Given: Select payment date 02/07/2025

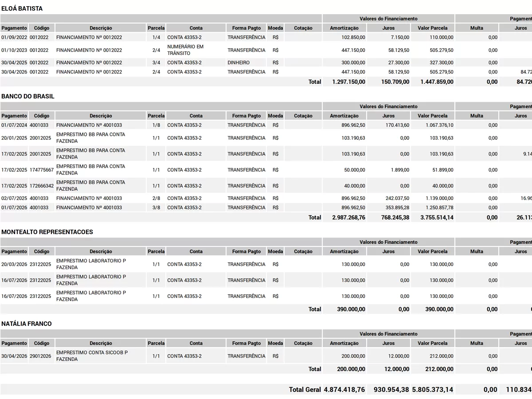Looking at the screenshot, I should (14, 198).
